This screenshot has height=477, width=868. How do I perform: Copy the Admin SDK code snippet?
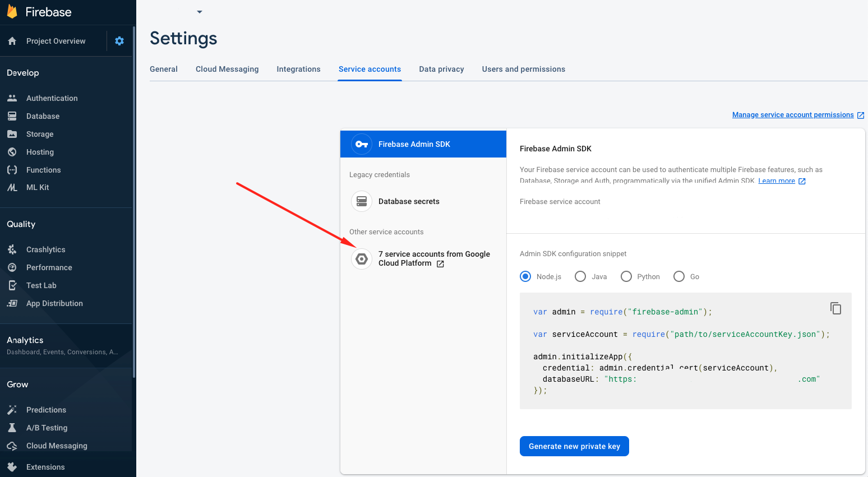point(836,308)
